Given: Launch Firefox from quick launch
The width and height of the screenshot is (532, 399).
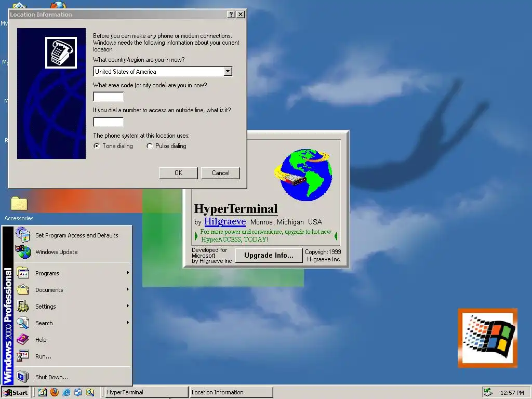Looking at the screenshot, I should [x=54, y=393].
